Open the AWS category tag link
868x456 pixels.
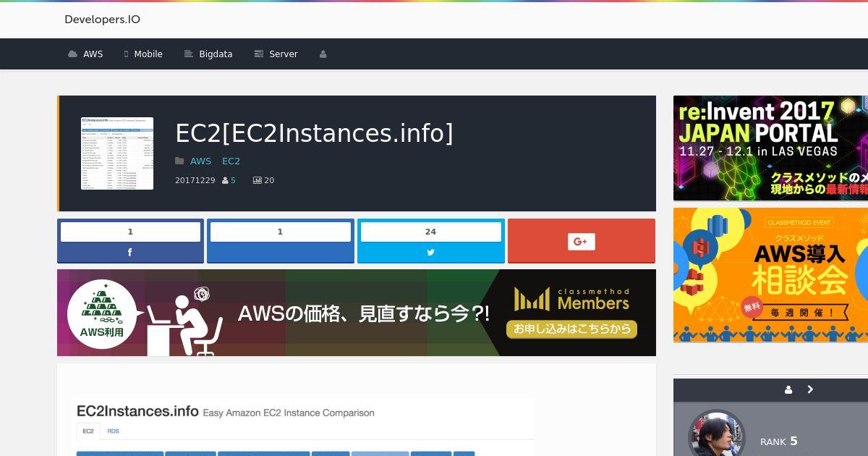pyautogui.click(x=200, y=161)
